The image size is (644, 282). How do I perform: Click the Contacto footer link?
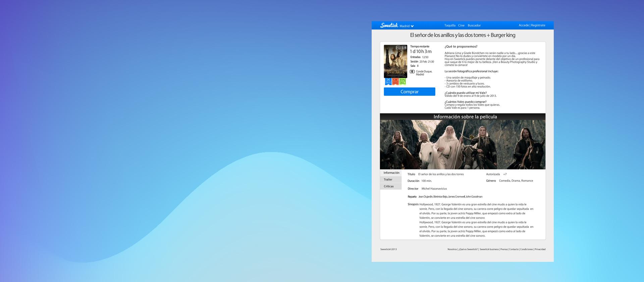tap(514, 249)
